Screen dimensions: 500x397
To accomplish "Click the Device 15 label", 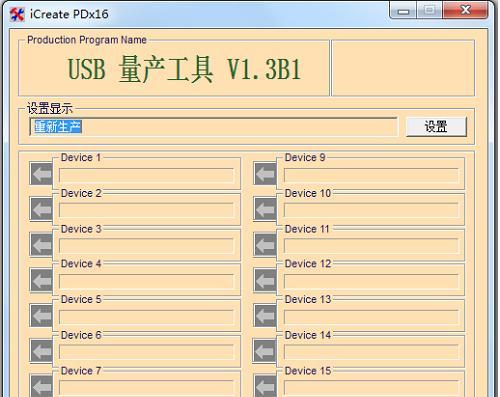I will (308, 371).
